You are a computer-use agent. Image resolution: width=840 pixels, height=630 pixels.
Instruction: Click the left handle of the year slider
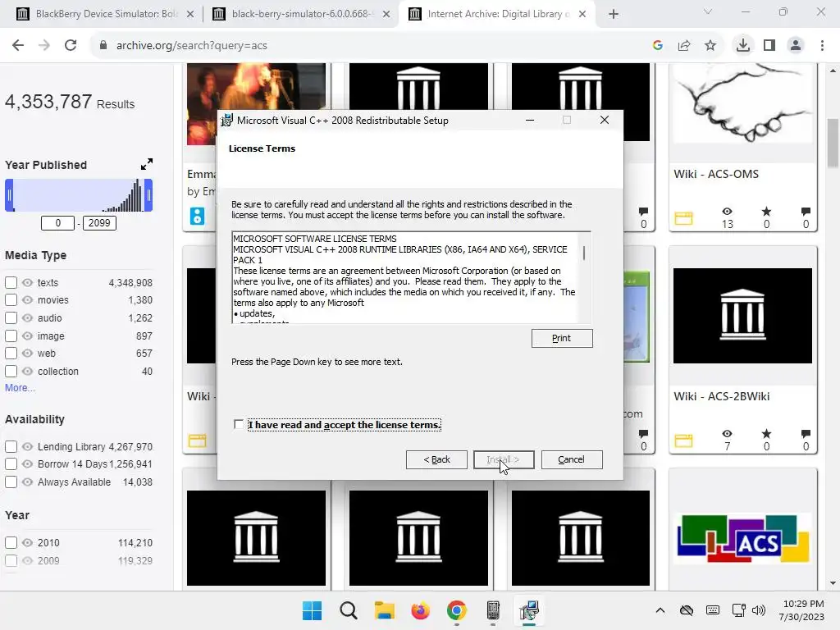pos(9,195)
